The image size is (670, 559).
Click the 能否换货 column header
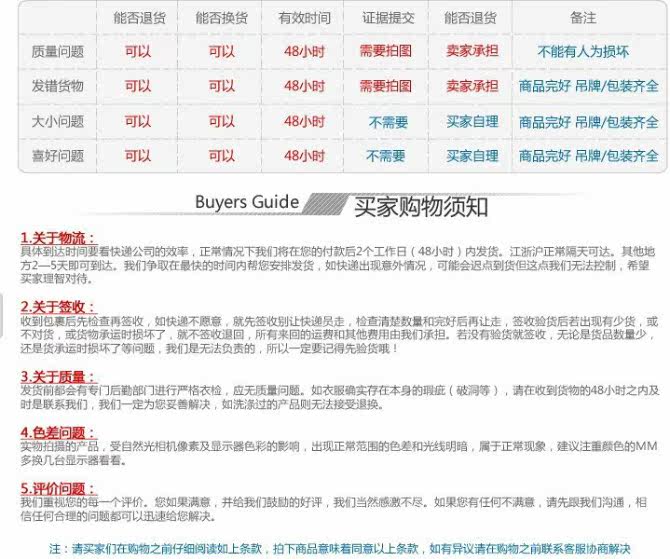click(x=221, y=18)
